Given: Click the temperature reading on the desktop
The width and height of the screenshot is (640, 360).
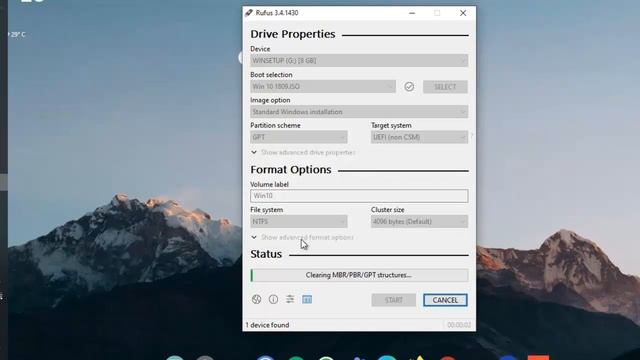Looking at the screenshot, I should point(18,35).
